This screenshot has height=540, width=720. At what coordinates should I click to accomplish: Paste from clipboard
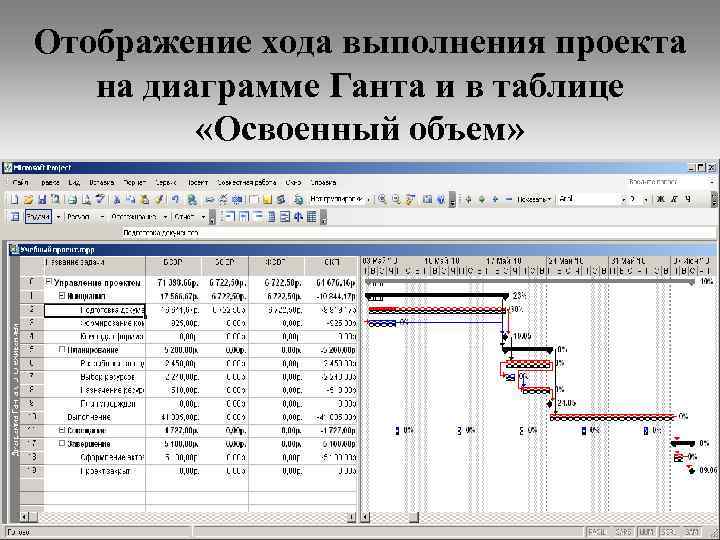pos(145,199)
